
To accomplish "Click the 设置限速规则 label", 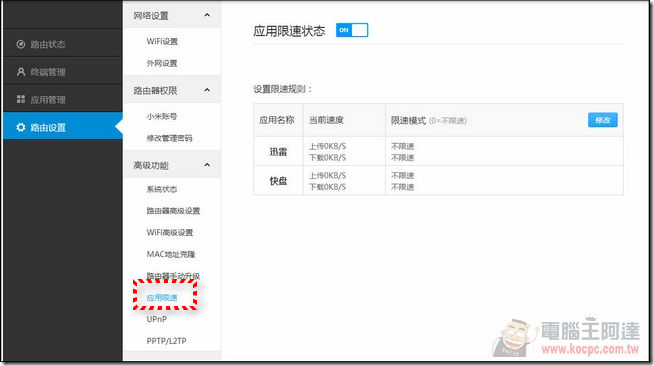I will (x=283, y=89).
